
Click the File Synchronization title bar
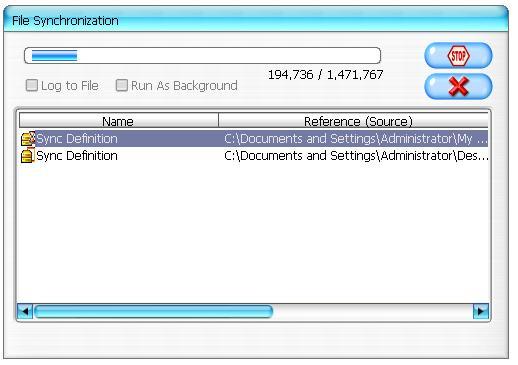tap(256, 20)
